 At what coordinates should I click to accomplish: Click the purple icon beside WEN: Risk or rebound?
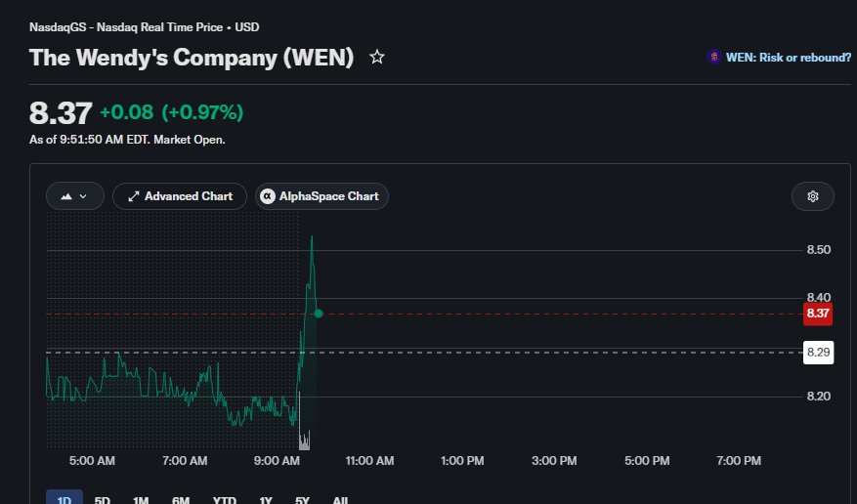[x=713, y=57]
